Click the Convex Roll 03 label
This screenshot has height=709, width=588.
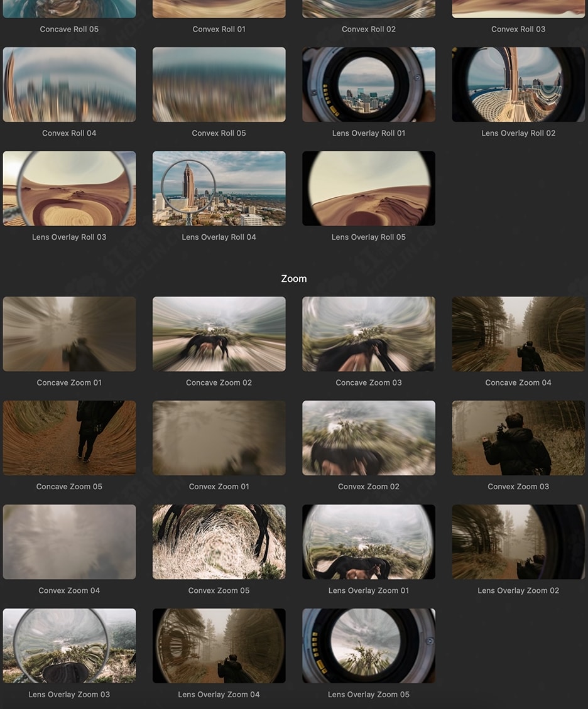(518, 29)
